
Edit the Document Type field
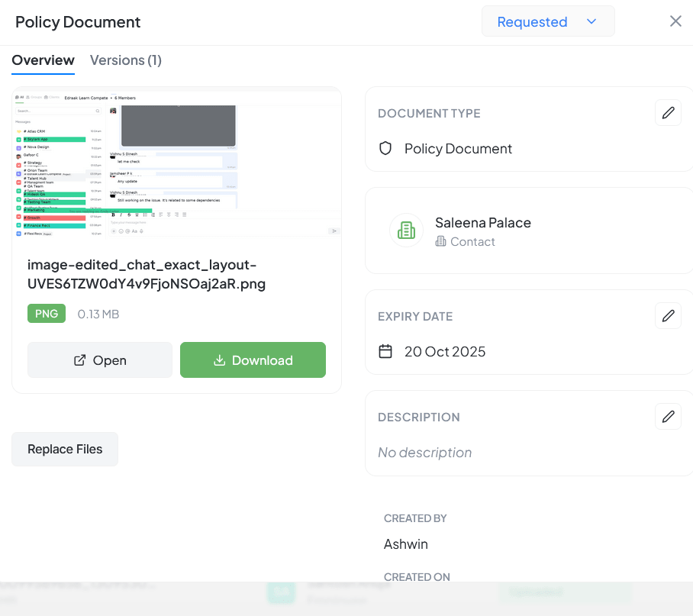tap(668, 113)
